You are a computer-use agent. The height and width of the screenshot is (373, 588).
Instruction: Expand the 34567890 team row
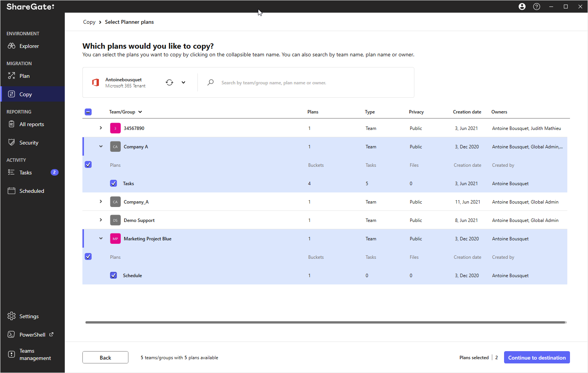pos(101,128)
